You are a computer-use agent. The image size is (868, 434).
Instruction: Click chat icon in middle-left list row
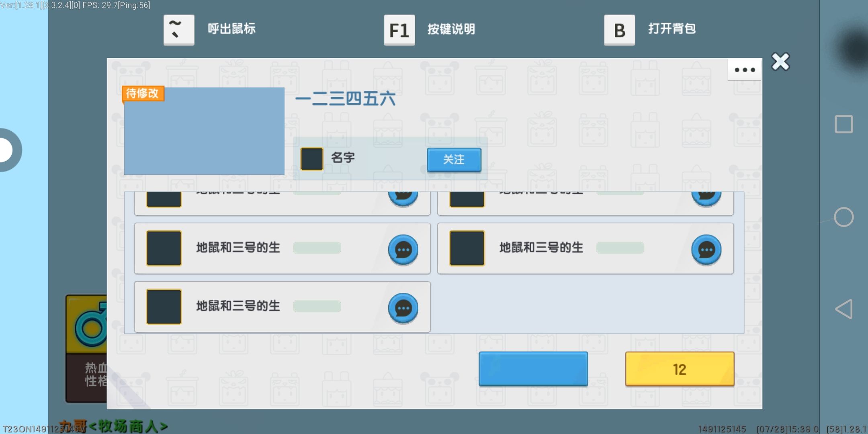(403, 250)
